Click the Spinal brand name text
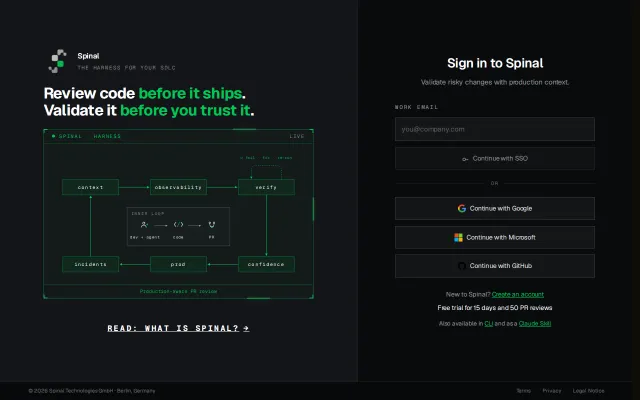Screen dimensions: 640x400 [88, 56]
